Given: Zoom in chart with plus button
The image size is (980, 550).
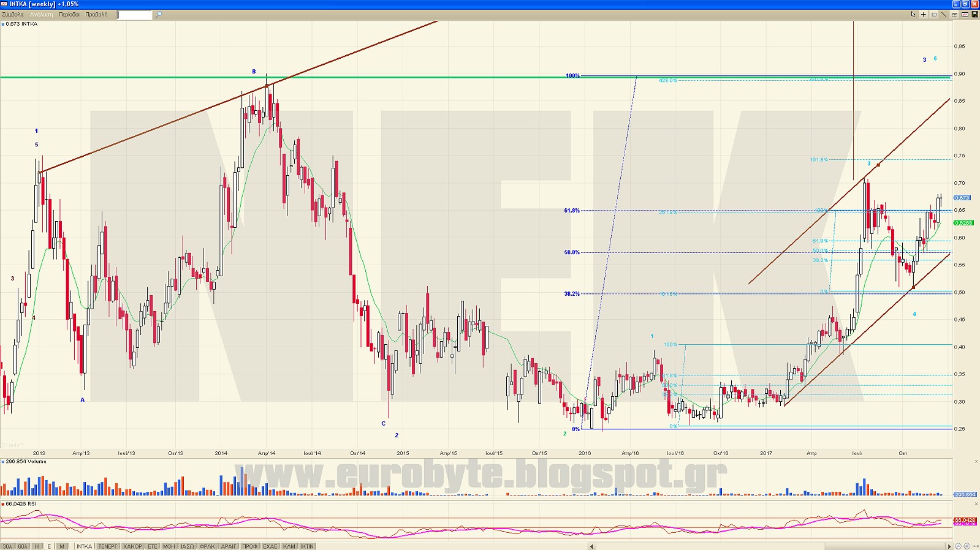Looking at the screenshot, I should pos(967,546).
